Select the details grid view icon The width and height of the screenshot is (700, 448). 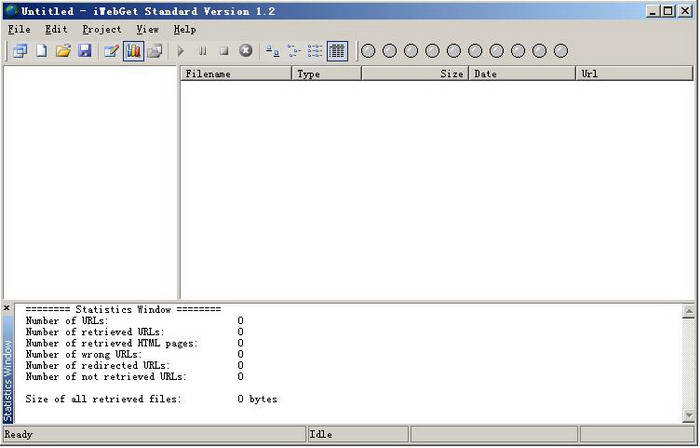point(337,51)
